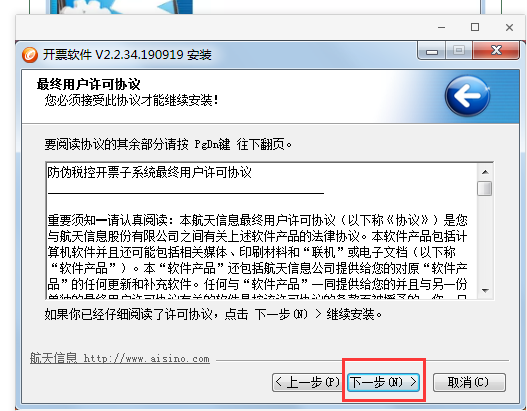
Task: Click the license scrollbar down arrow
Action: click(485, 290)
